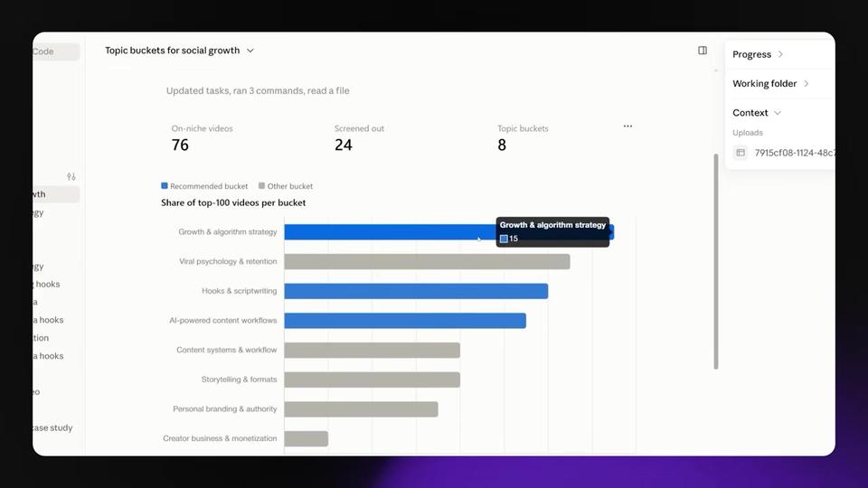The height and width of the screenshot is (488, 868).
Task: Click the vertical scrollbar of the chat
Action: [x=716, y=261]
